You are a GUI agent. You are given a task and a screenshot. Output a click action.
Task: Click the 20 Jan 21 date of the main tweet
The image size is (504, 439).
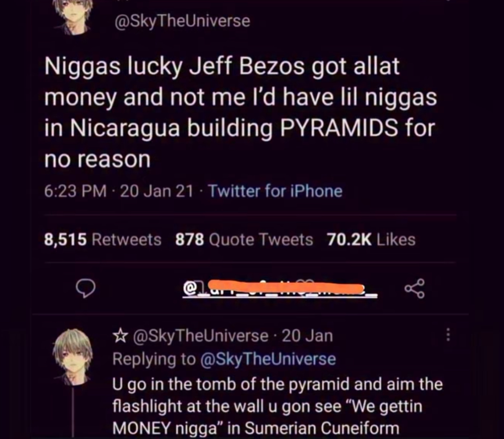click(x=156, y=191)
